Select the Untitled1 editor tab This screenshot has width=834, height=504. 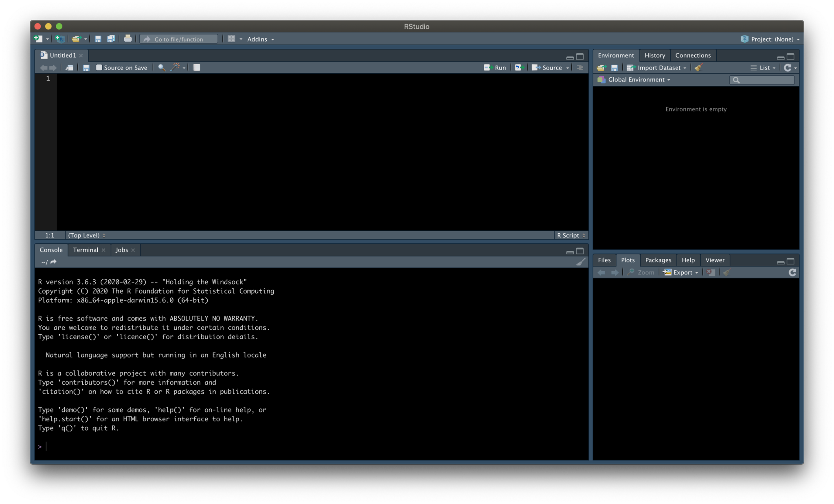point(62,55)
